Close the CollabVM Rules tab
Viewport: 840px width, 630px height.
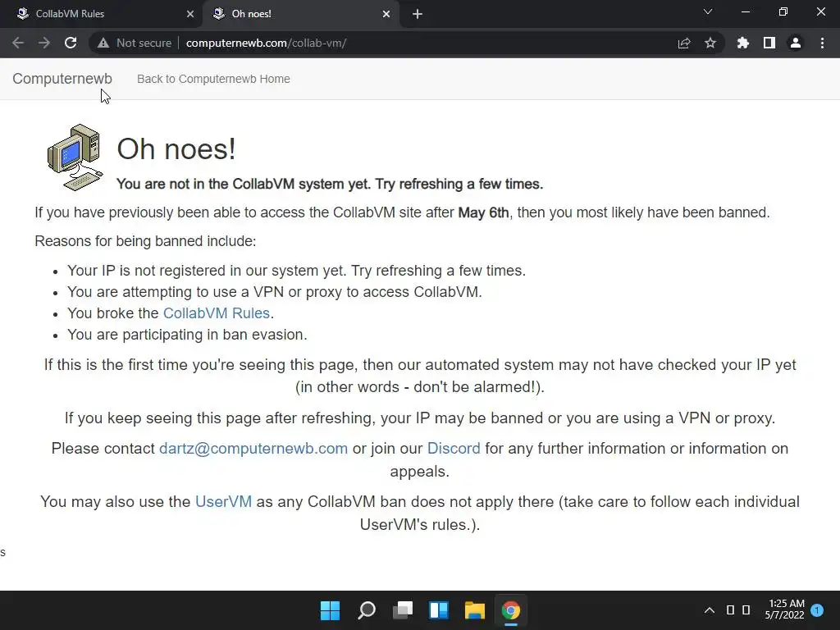click(x=189, y=14)
